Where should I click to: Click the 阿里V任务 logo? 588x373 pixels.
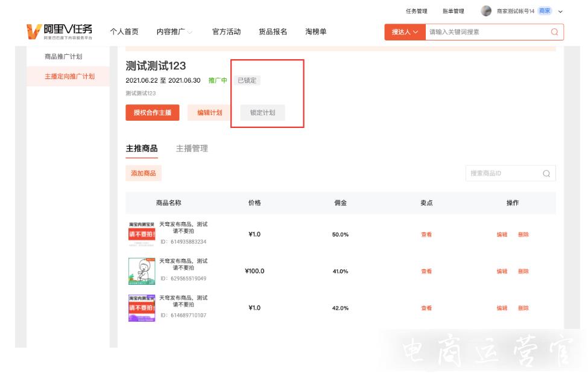(x=59, y=31)
